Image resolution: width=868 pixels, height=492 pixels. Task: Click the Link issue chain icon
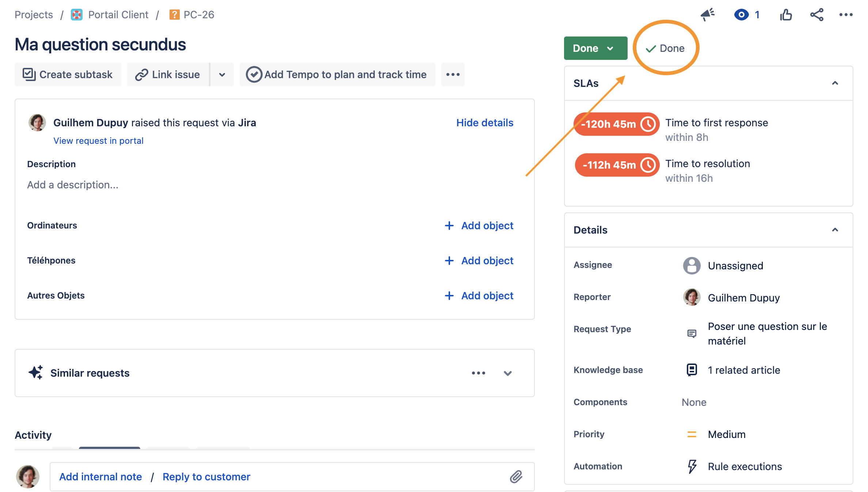tap(142, 74)
